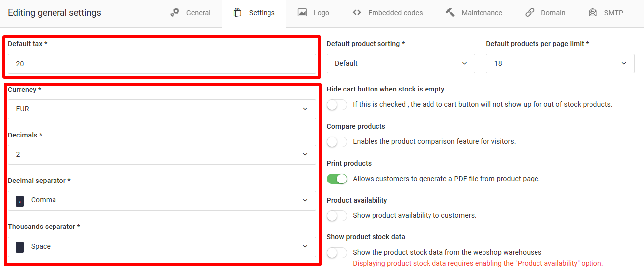Click "Show product availability to customers." description
Image resolution: width=644 pixels, height=273 pixels.
(414, 215)
